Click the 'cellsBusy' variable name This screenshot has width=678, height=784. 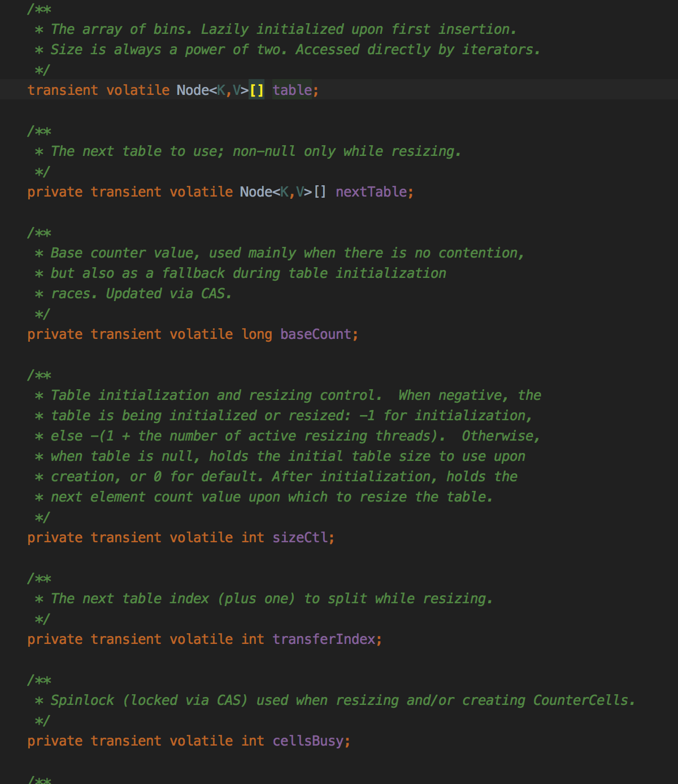(307, 741)
